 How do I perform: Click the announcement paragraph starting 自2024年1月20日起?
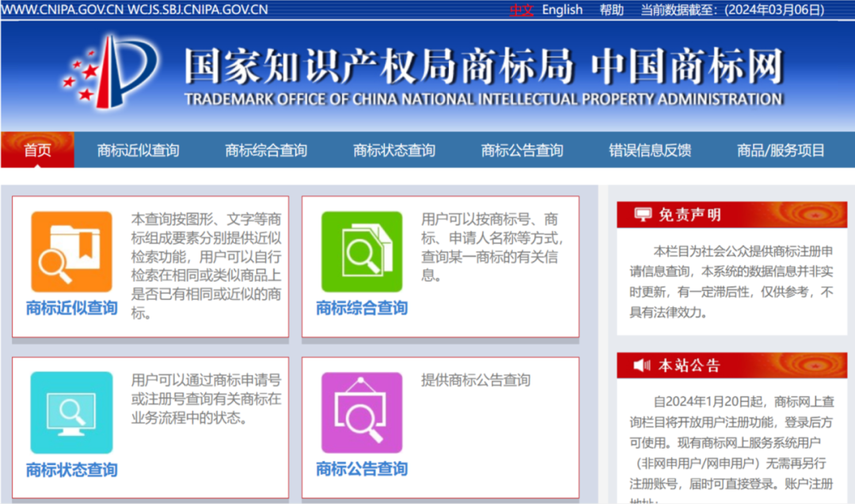tap(731, 448)
